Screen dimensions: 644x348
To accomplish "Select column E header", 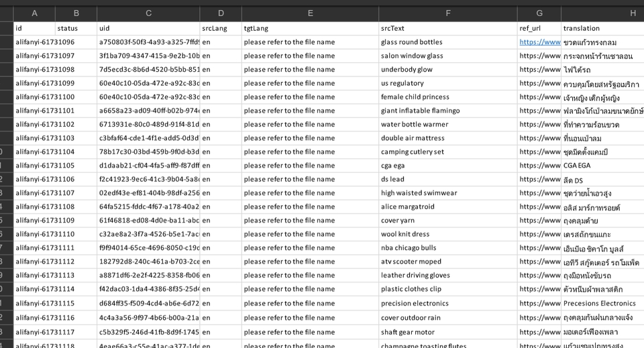I will pyautogui.click(x=310, y=13).
